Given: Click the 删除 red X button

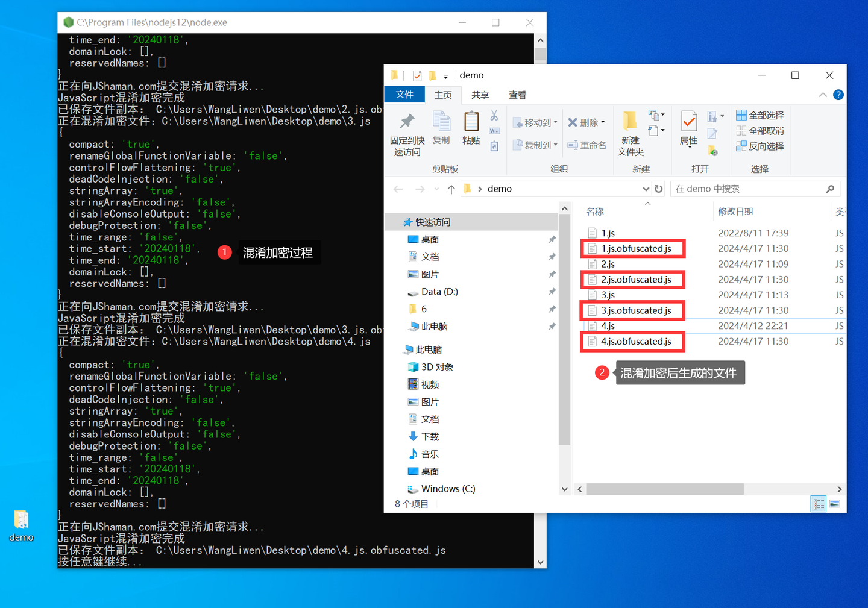Looking at the screenshot, I should [x=586, y=122].
